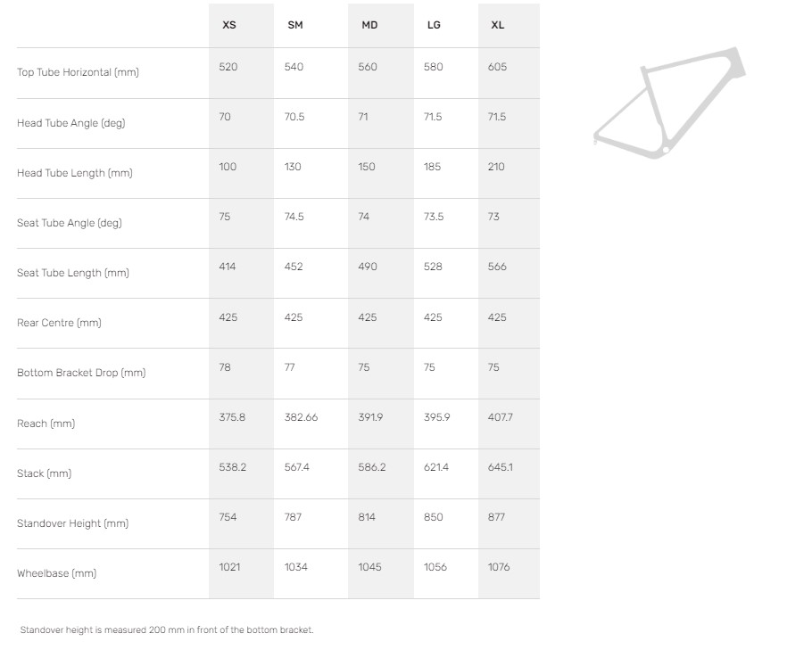
Task: Select the SM size column header
Action: tap(295, 25)
